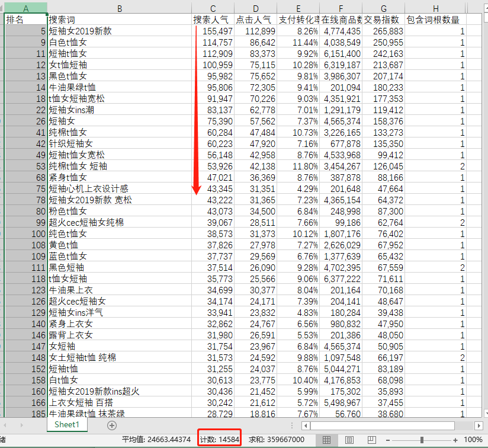This screenshot has height=448, width=488.
Task: Select search popularity value 155,497
Action: 213,31
